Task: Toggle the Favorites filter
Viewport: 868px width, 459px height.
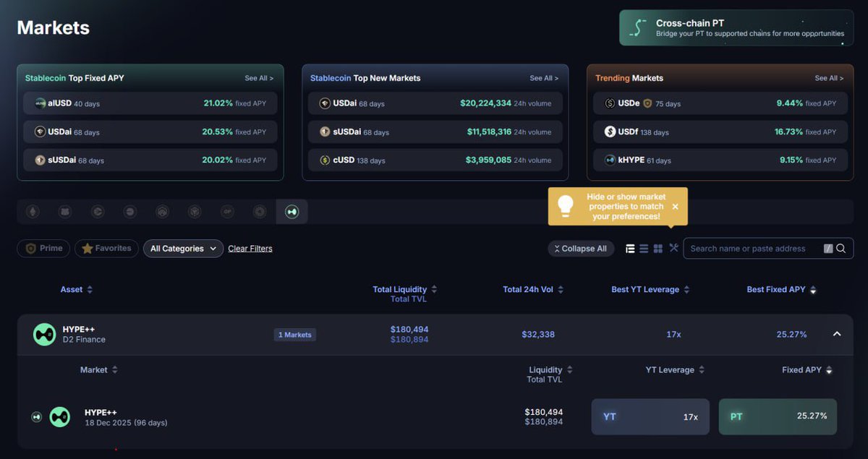Action: 106,248
